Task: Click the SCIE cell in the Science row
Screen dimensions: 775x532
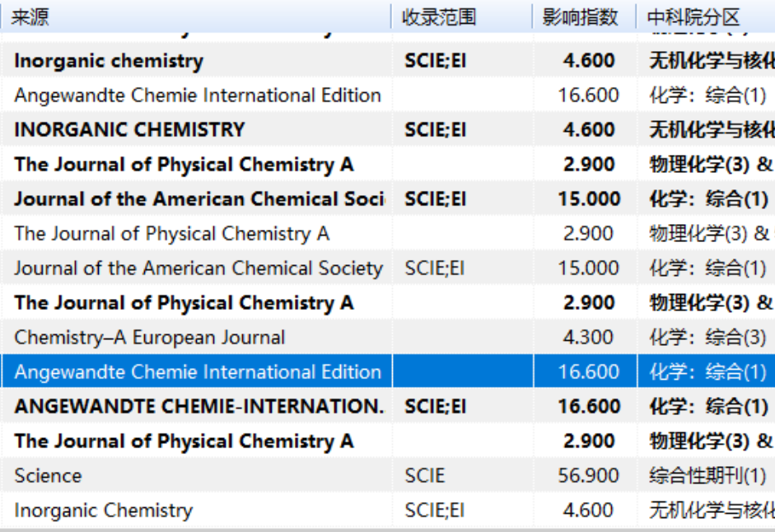Action: (x=424, y=475)
